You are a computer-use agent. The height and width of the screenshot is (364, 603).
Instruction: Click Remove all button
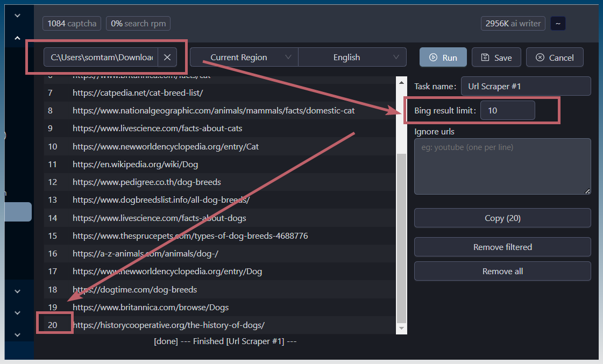[502, 271]
